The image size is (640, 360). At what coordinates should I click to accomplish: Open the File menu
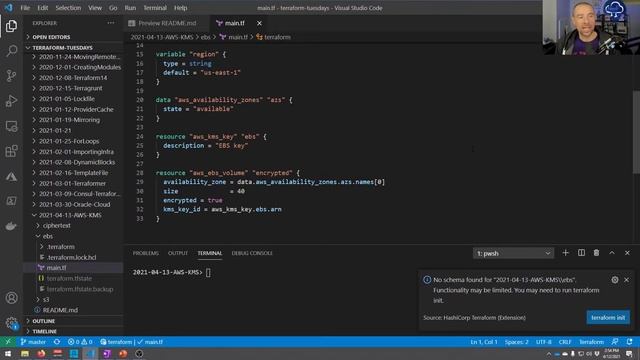coord(25,8)
